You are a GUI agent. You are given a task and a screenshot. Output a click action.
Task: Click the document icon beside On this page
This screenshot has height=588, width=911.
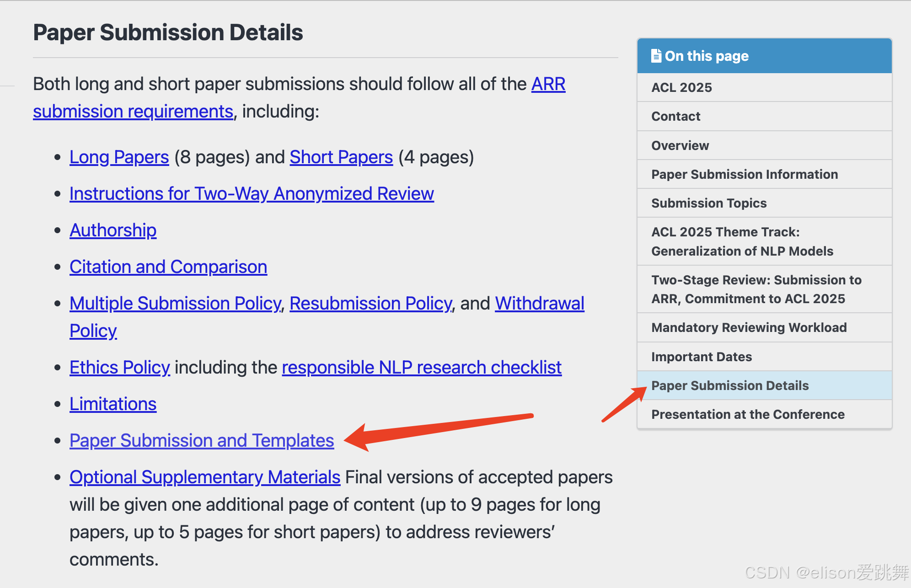[x=656, y=56]
